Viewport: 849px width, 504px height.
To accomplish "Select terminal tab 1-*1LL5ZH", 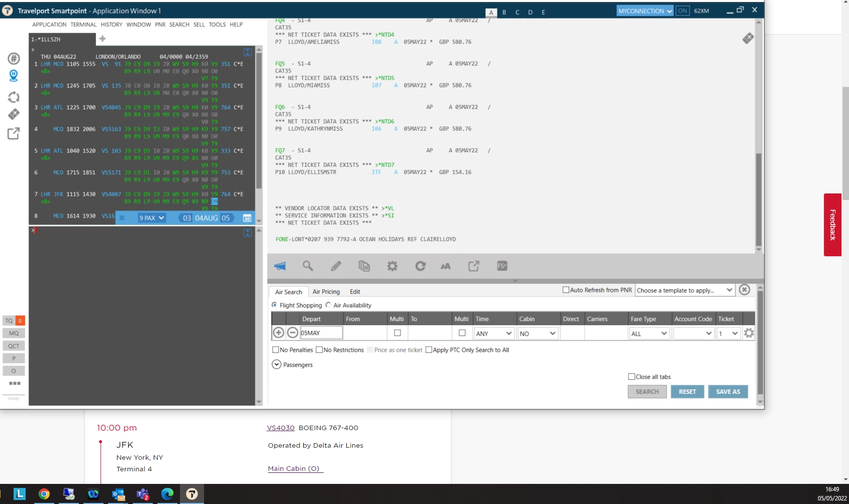I will tap(62, 39).
